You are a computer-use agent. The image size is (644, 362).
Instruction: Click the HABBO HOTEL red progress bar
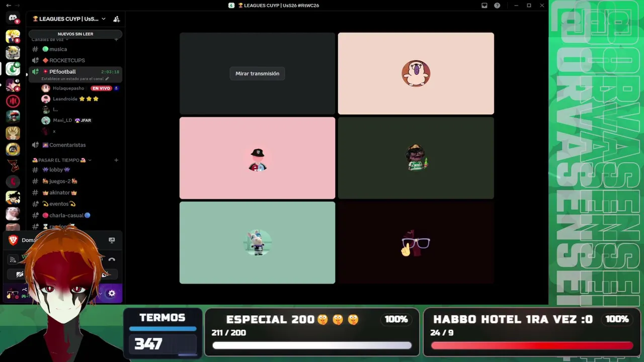[532, 345]
